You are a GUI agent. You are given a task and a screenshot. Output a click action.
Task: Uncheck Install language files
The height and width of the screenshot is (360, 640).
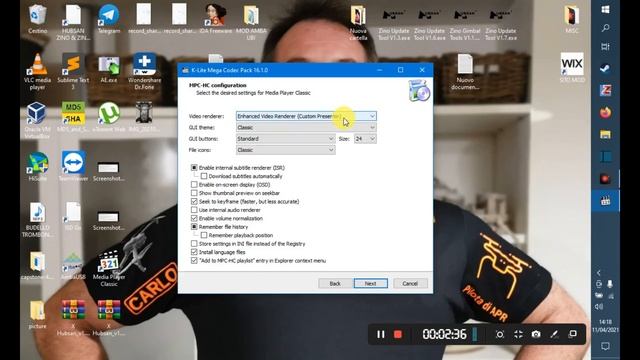(x=194, y=252)
